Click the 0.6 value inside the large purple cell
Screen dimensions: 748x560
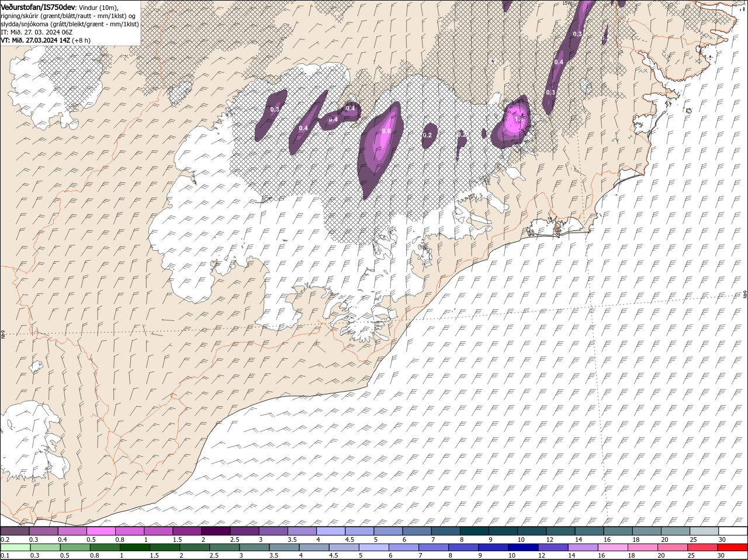click(x=386, y=132)
